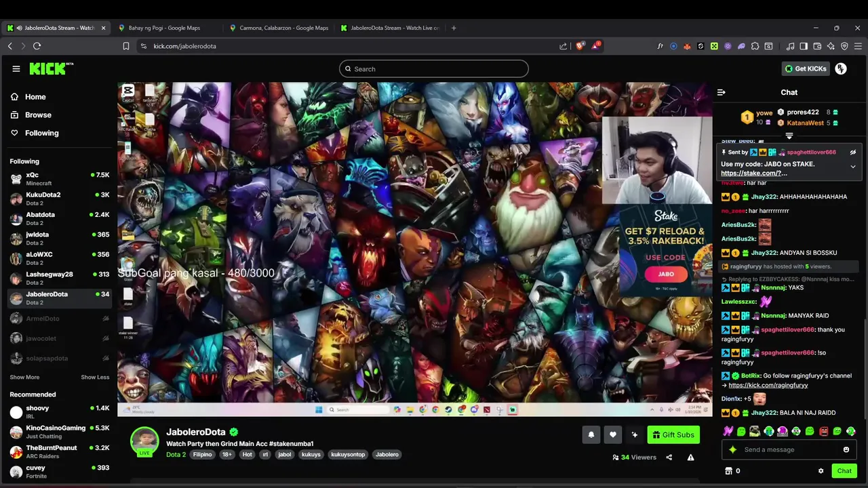
Task: Hide the pinned message with the eye-slash icon
Action: pos(853,152)
